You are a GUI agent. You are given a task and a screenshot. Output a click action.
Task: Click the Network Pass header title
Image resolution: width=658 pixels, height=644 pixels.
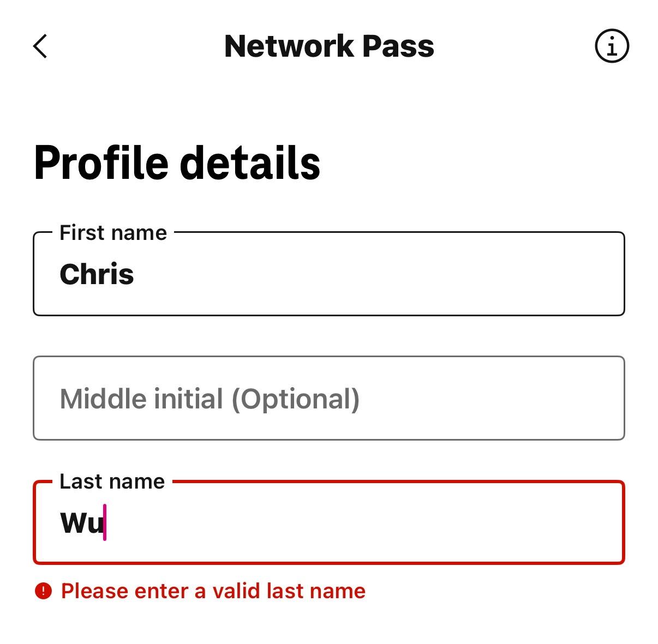(329, 46)
